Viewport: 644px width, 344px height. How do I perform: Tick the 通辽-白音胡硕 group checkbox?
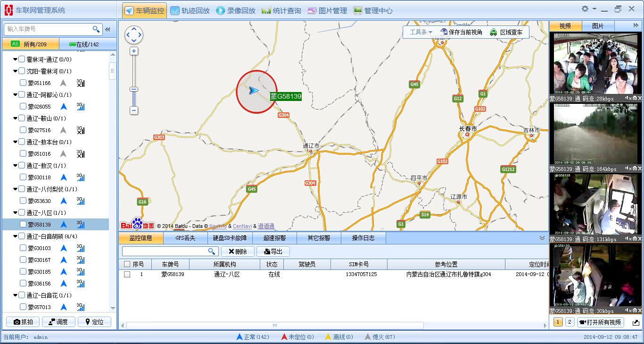tap(22, 236)
